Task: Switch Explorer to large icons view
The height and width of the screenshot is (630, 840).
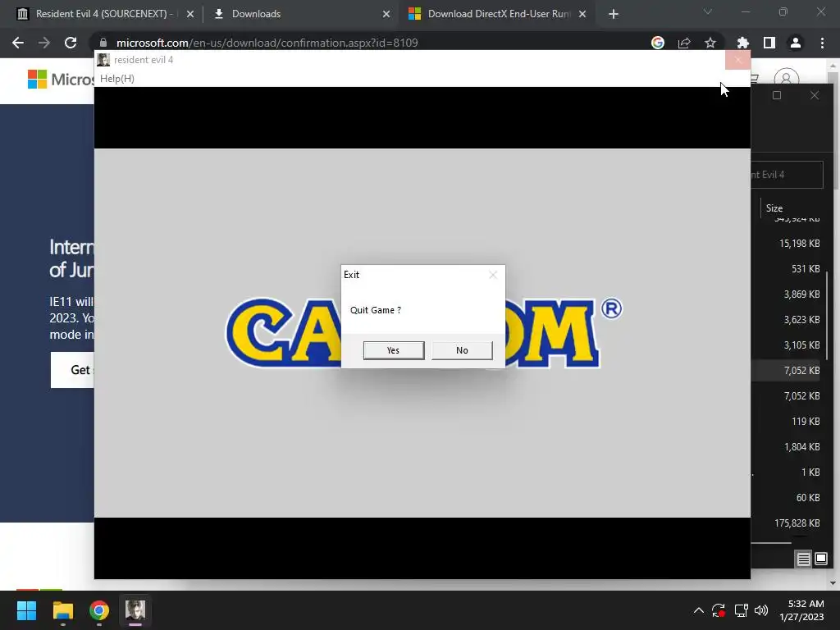Action: coord(821,559)
